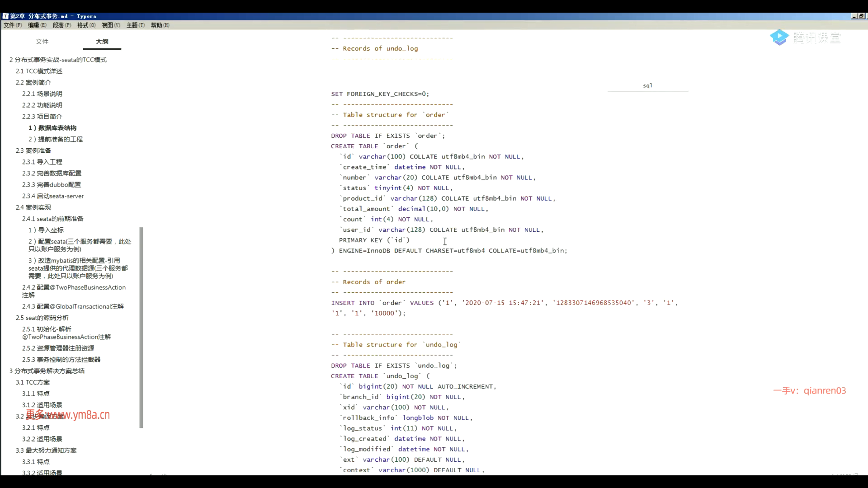The width and height of the screenshot is (868, 488).
Task: Open the 文件(F) menu
Action: click(x=13, y=25)
